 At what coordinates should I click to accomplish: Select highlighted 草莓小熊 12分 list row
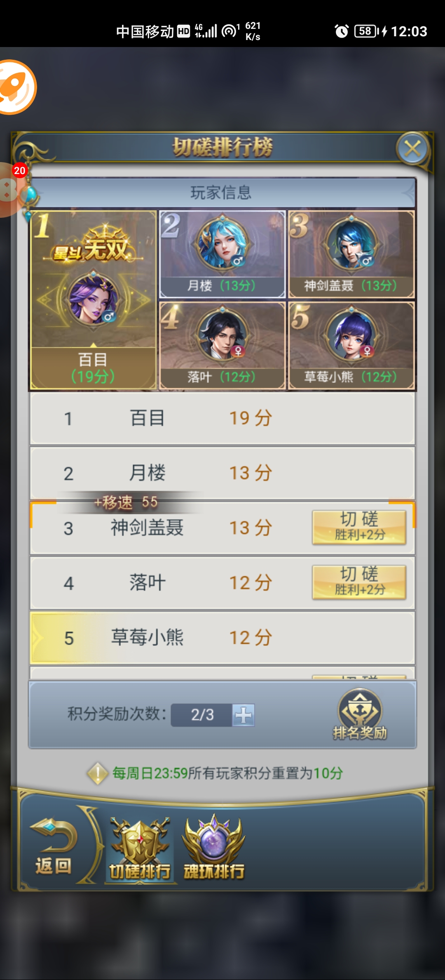tap(222, 638)
